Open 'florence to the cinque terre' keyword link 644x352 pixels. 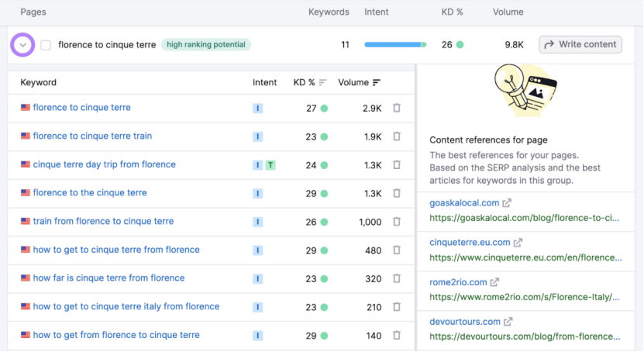[90, 193]
